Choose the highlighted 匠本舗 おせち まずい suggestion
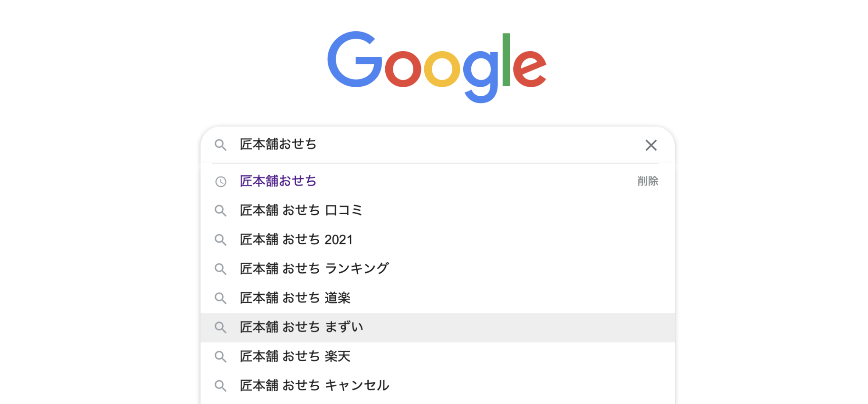Image resolution: width=868 pixels, height=404 pixels. coord(301,327)
